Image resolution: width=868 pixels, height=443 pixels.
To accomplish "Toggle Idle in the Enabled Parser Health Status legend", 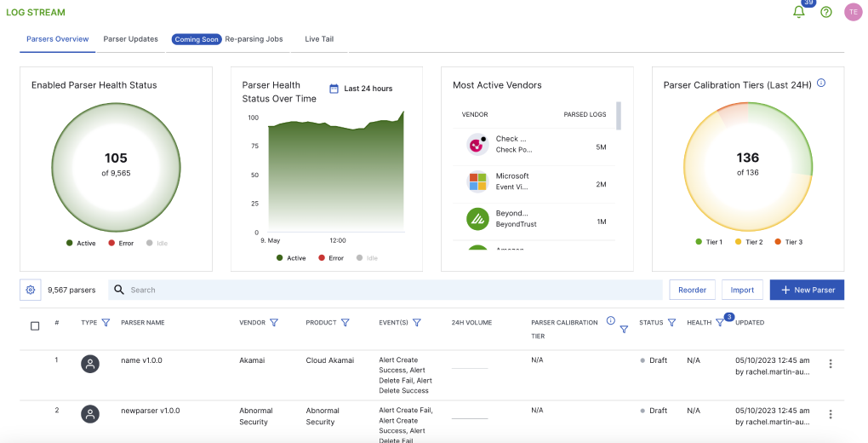I will coord(157,244).
